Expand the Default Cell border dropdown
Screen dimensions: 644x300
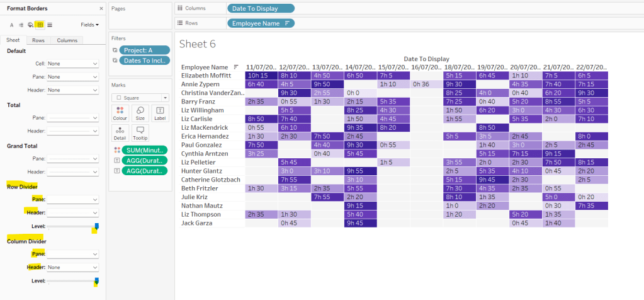coord(72,64)
